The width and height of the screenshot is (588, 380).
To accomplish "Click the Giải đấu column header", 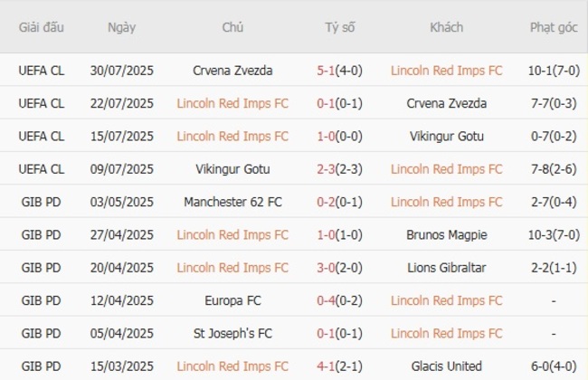I will click(42, 27).
